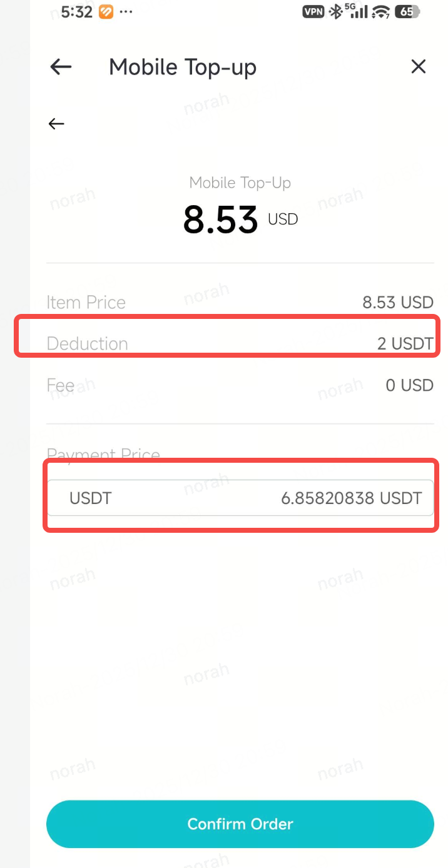
Task: Tap the Bluetooth status icon
Action: click(335, 11)
